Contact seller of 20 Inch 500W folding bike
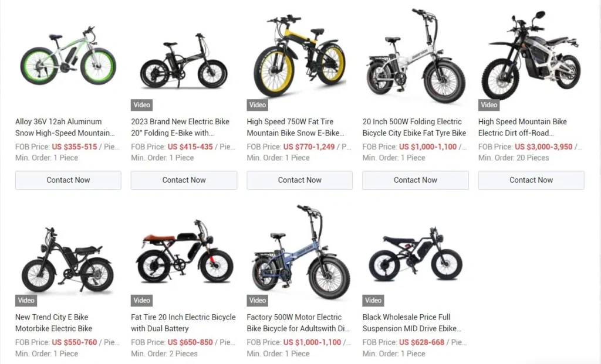Image resolution: width=601 pixels, height=364 pixels. 416,181
